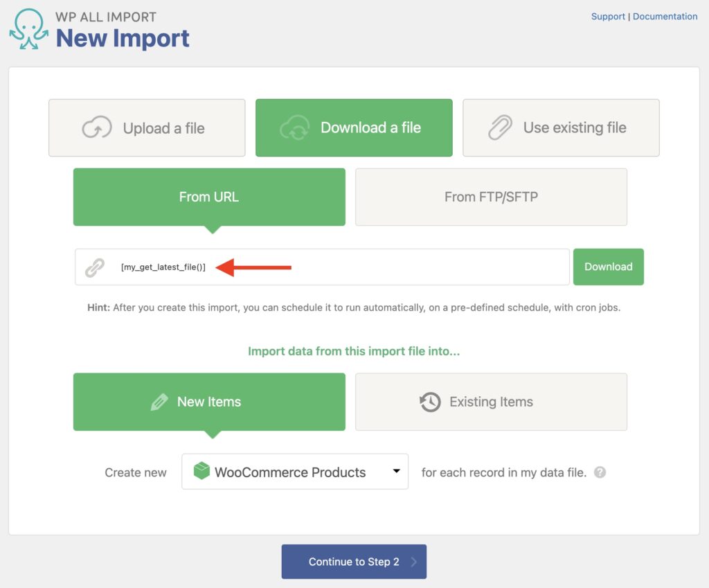Select the Upload a file option
This screenshot has width=709, height=588.
tap(147, 127)
